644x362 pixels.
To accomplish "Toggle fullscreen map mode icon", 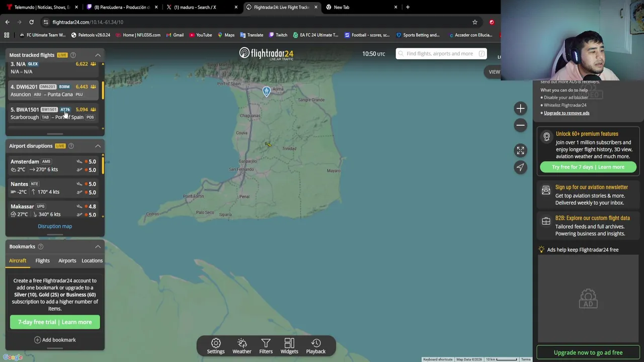I will 520,150.
